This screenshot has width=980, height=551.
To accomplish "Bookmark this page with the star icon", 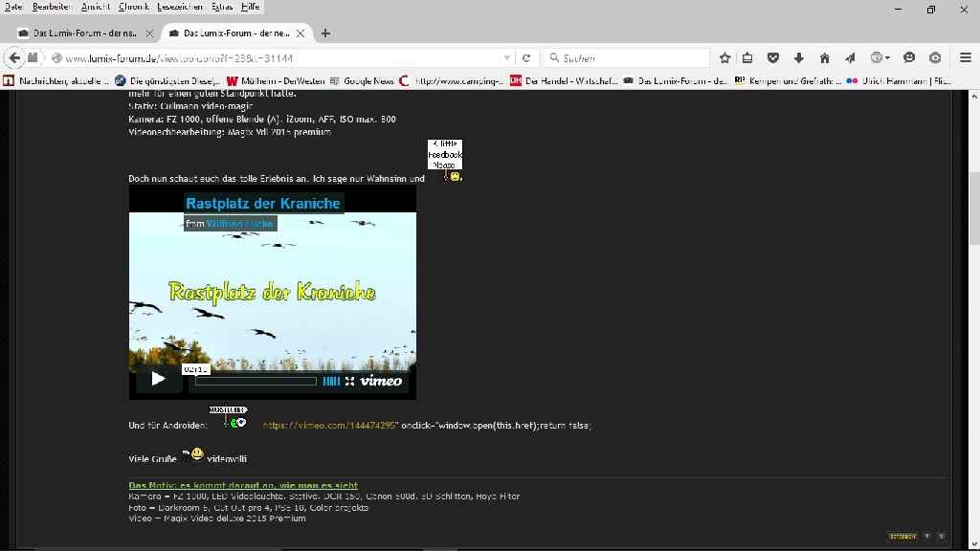I will click(x=725, y=58).
